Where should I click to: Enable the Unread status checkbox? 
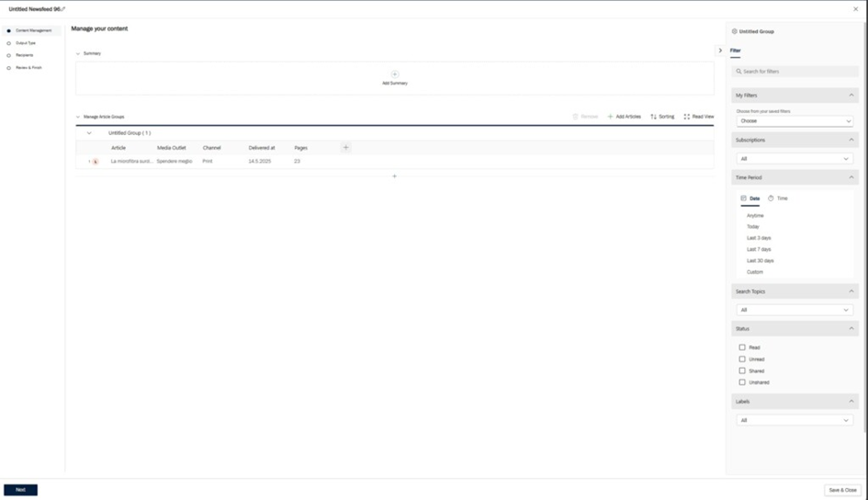pyautogui.click(x=742, y=359)
